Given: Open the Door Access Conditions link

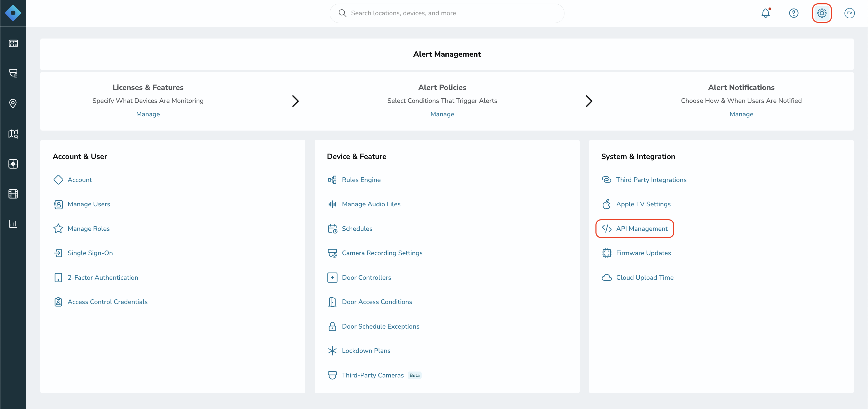Looking at the screenshot, I should click(377, 302).
